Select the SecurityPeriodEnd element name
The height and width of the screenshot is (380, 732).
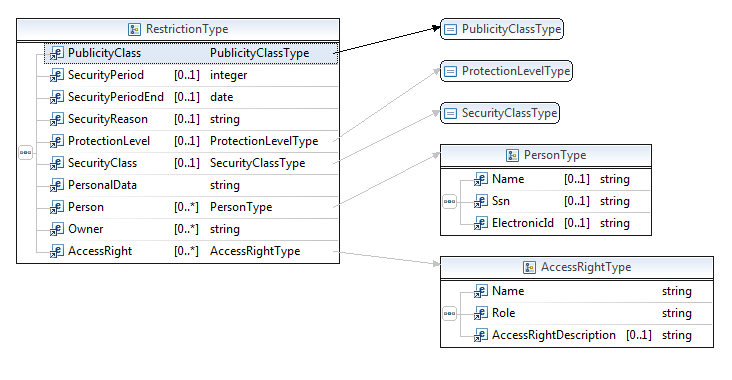click(116, 97)
